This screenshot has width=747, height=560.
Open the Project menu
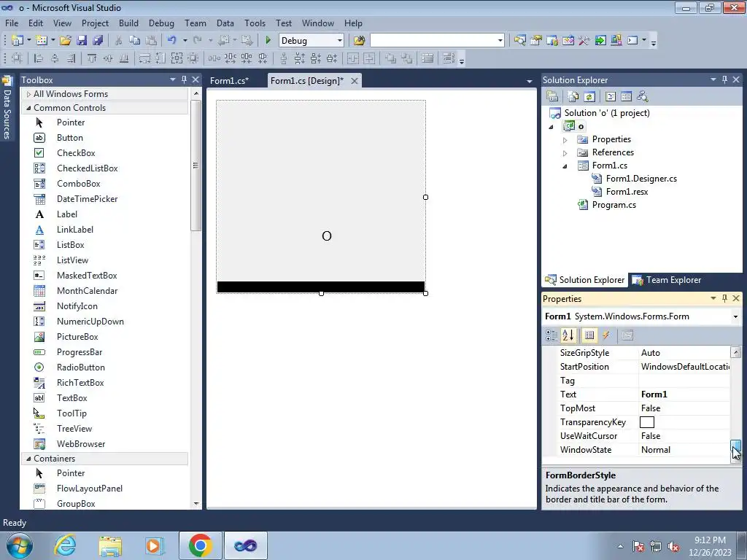point(95,23)
